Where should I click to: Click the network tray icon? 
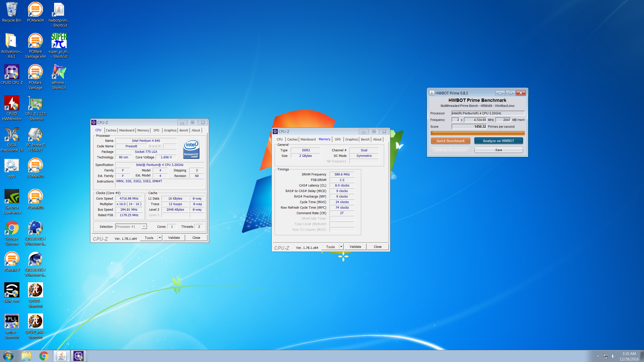coord(606,356)
